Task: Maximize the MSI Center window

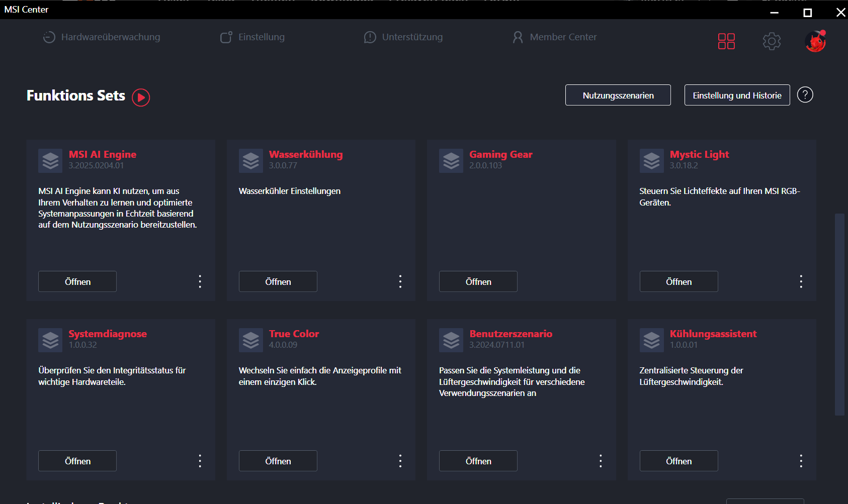Action: tap(808, 13)
